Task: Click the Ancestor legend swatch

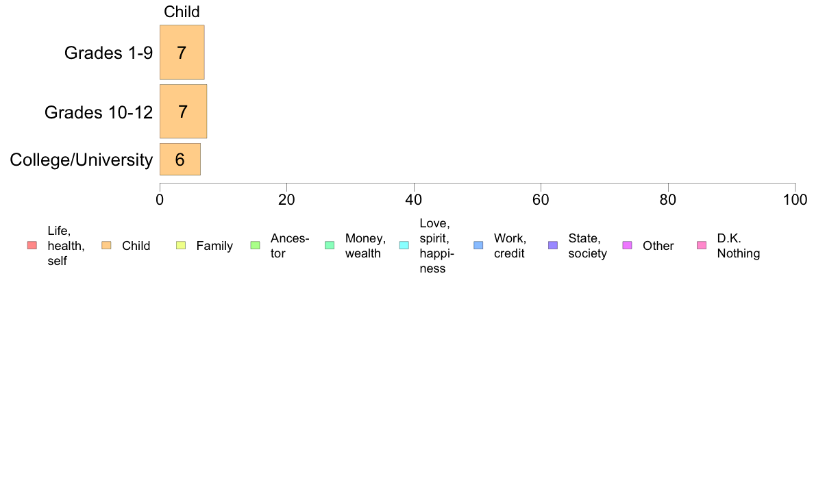Action: pos(256,246)
